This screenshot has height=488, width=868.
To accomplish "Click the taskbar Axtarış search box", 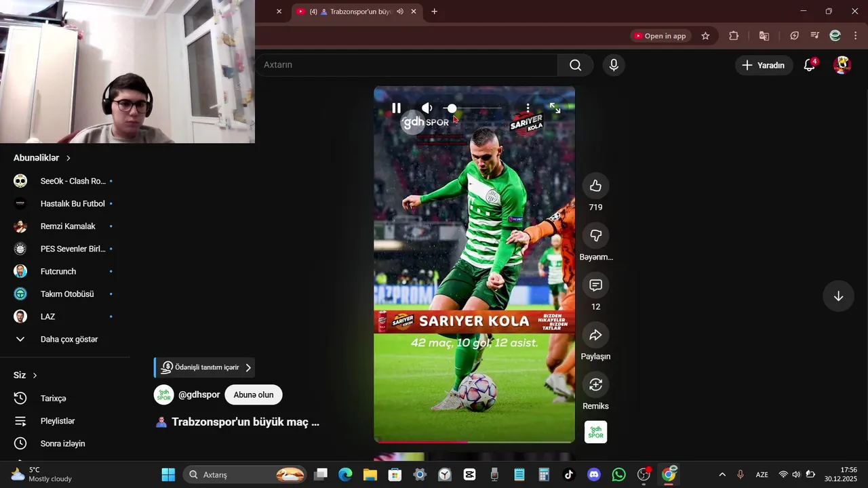I will (x=244, y=474).
